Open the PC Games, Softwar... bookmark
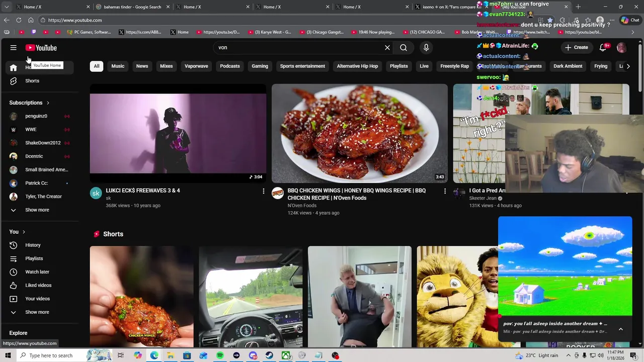The width and height of the screenshot is (644, 362). [89, 32]
